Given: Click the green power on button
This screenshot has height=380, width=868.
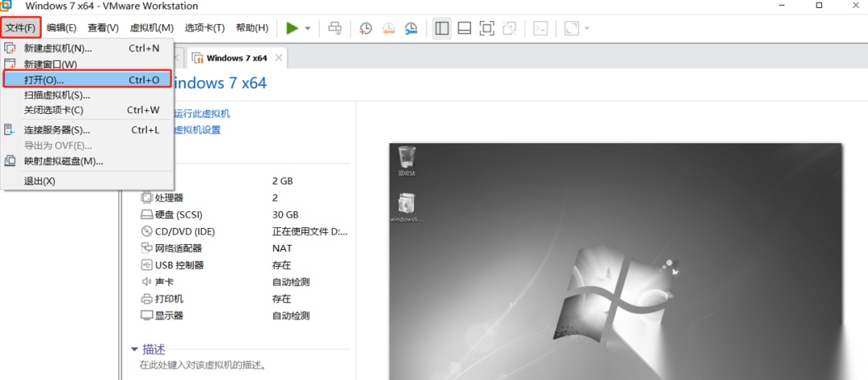Looking at the screenshot, I should click(x=293, y=28).
